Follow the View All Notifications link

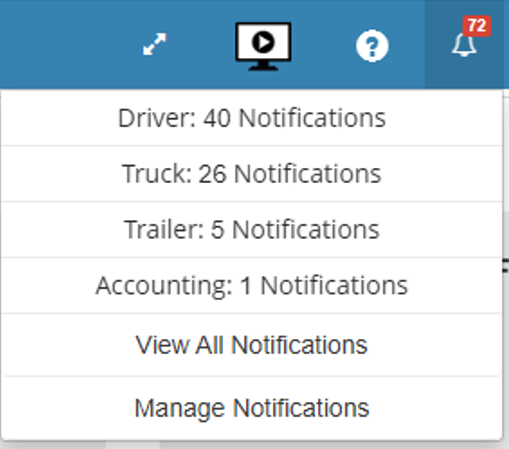[252, 345]
